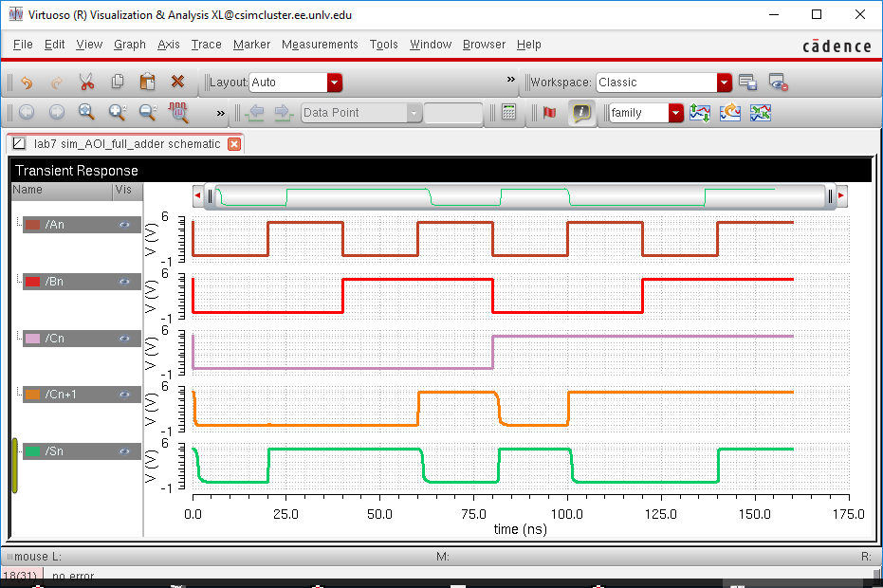Toggle visibility eye for /An trace
883x588 pixels.
click(x=124, y=225)
